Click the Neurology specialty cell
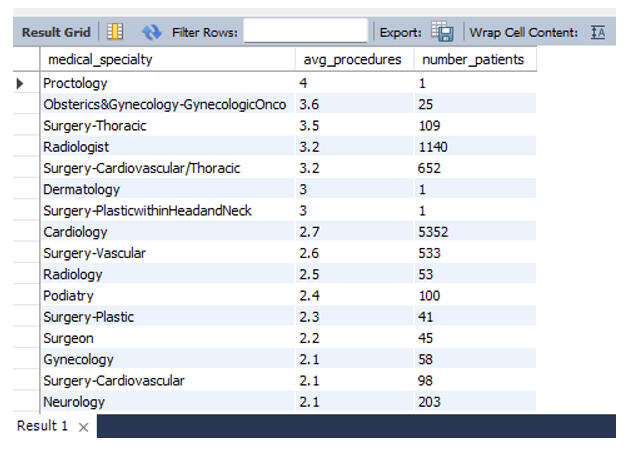Image resolution: width=628 pixels, height=450 pixels. (x=166, y=402)
